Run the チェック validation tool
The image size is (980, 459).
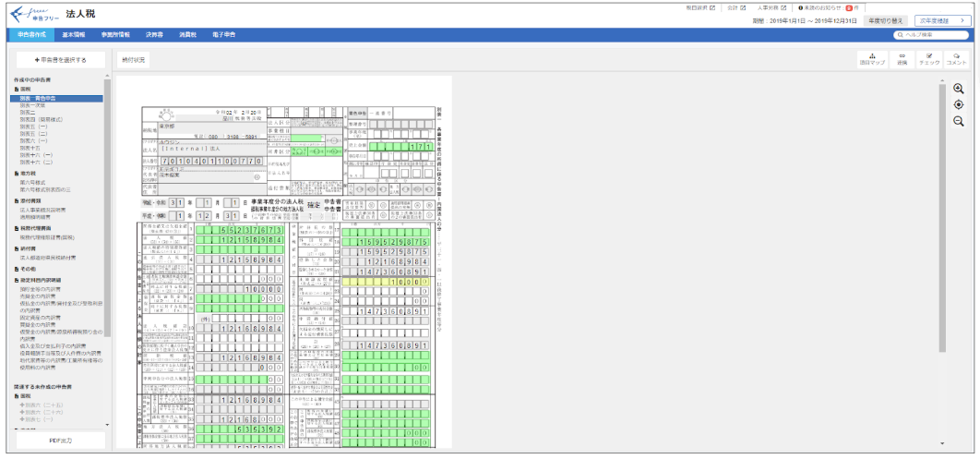click(929, 59)
